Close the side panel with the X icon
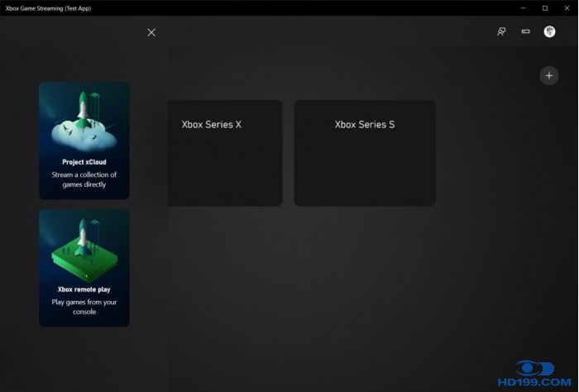The width and height of the screenshot is (579, 392). click(x=151, y=32)
